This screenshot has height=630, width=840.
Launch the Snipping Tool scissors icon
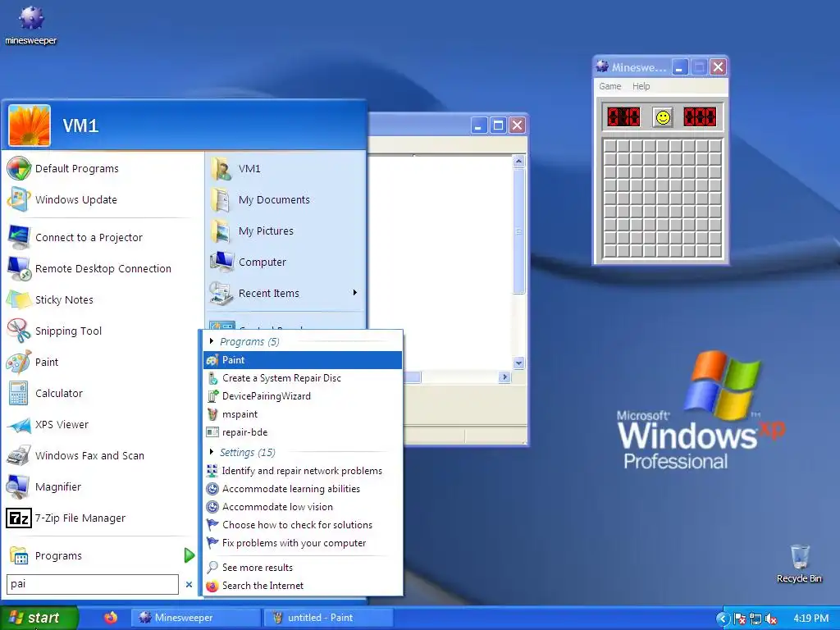19,331
